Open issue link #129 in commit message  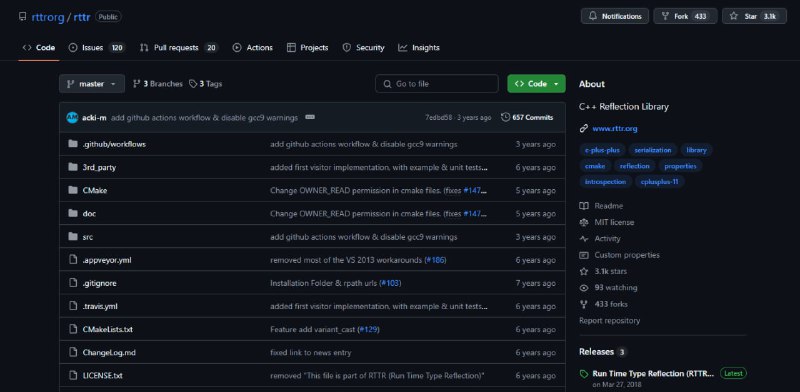(368, 330)
